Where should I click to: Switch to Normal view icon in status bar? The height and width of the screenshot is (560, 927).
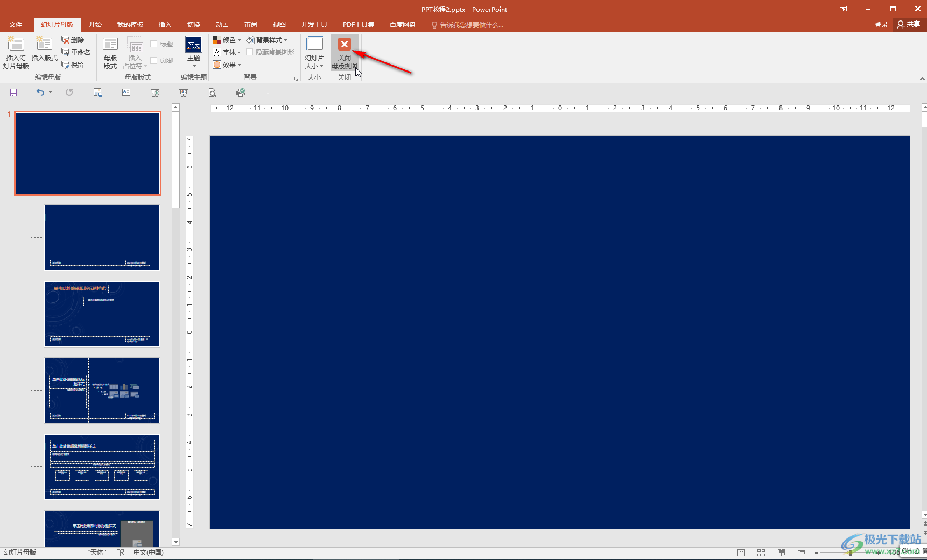741,553
